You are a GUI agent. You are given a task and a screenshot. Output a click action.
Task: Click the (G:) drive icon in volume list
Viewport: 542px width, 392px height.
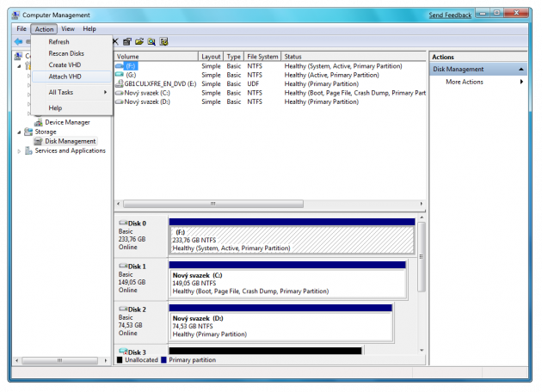[x=120, y=75]
